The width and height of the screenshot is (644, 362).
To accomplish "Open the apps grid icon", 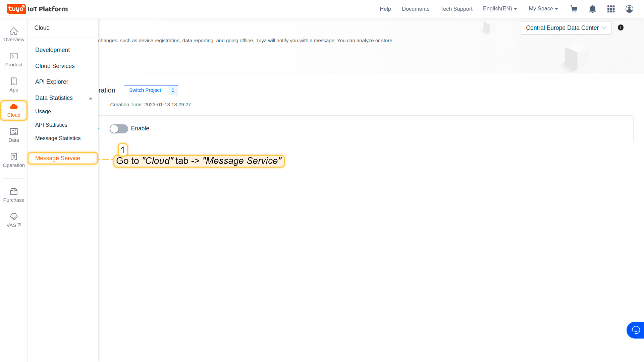I will pos(611,9).
